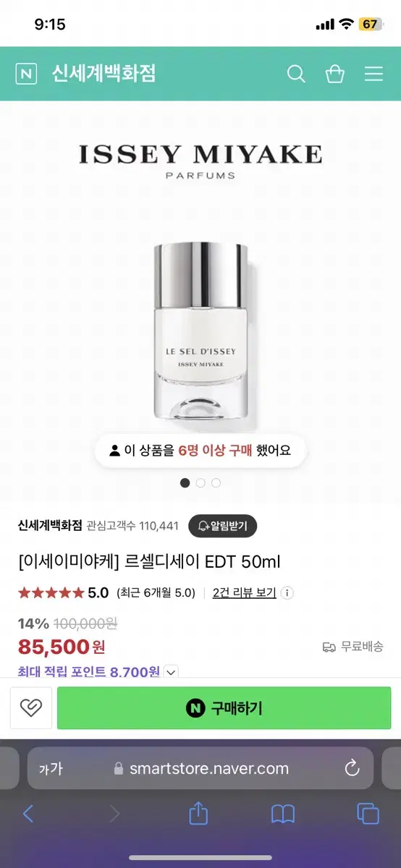Open Safari tabs overview icon
The width and height of the screenshot is (401, 868).
coord(368,814)
